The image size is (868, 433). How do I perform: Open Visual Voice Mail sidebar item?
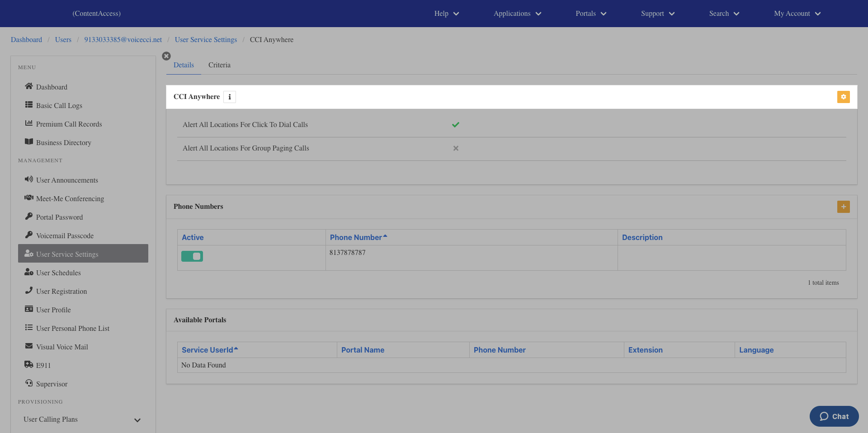62,347
